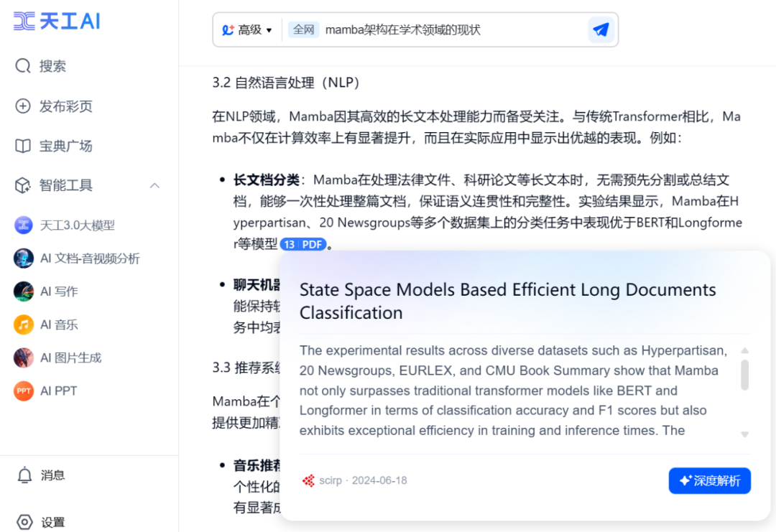Screen dimensions: 776x532
Task: Open the scirp source link
Action: click(331, 480)
